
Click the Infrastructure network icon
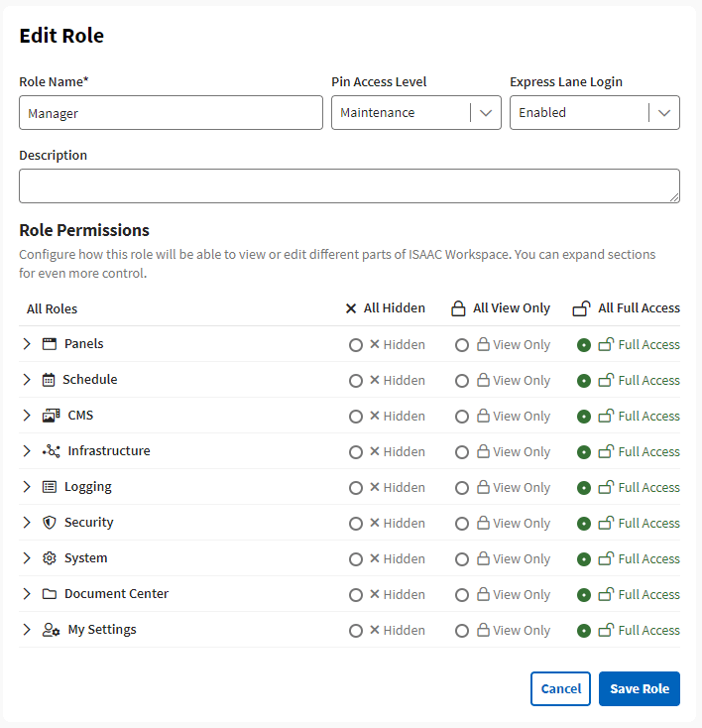pos(52,451)
